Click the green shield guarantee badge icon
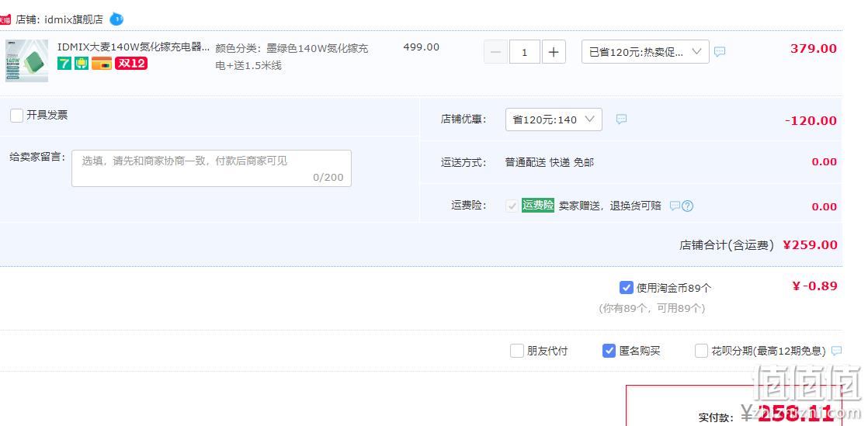This screenshot has width=868, height=426. [x=82, y=64]
